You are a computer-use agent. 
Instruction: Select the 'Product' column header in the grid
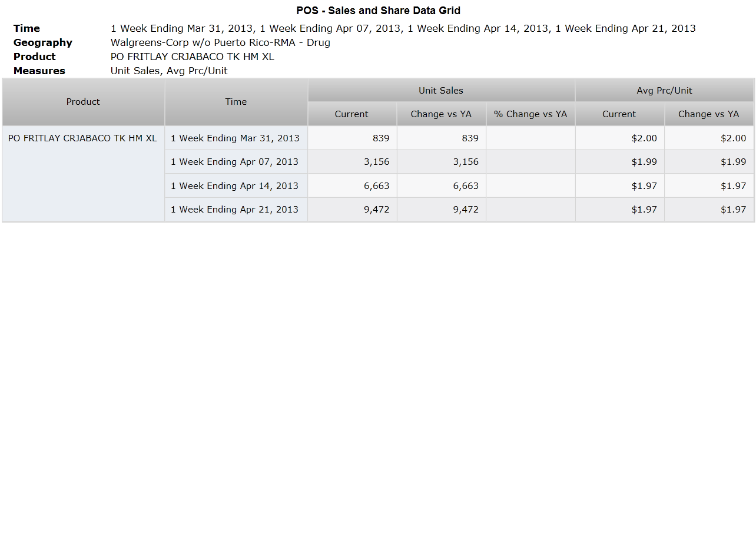coord(83,102)
